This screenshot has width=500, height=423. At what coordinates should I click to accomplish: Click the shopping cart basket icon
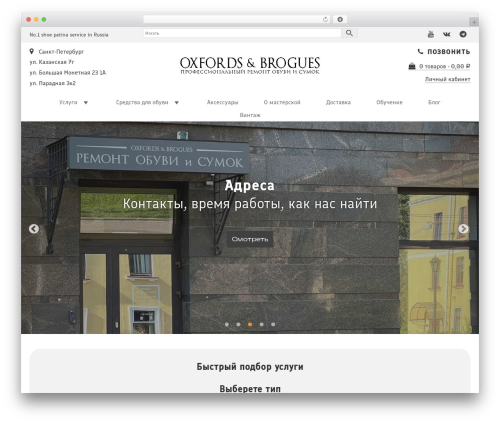pyautogui.click(x=412, y=66)
